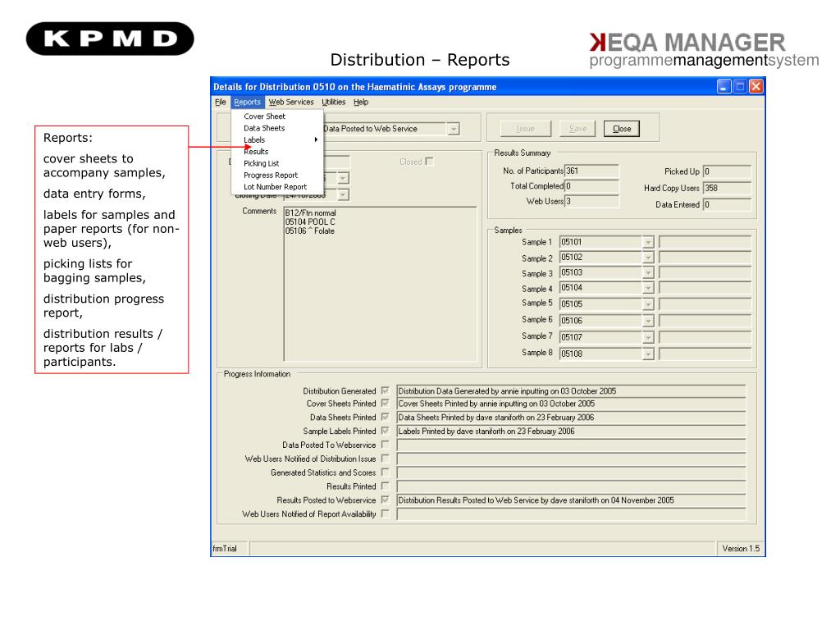The width and height of the screenshot is (840, 630).
Task: Maximize the Distribution 0510 window
Action: (740, 86)
